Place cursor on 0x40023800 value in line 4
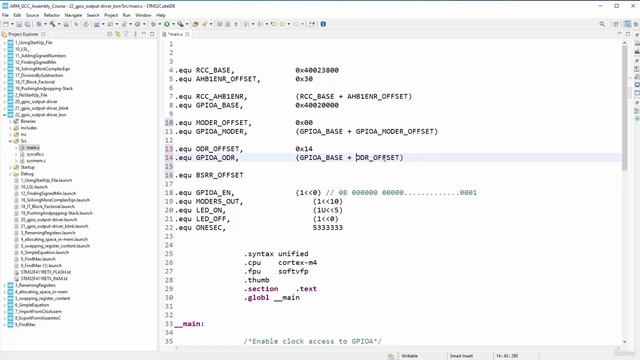Image resolution: width=640 pixels, height=360 pixels. (x=317, y=70)
